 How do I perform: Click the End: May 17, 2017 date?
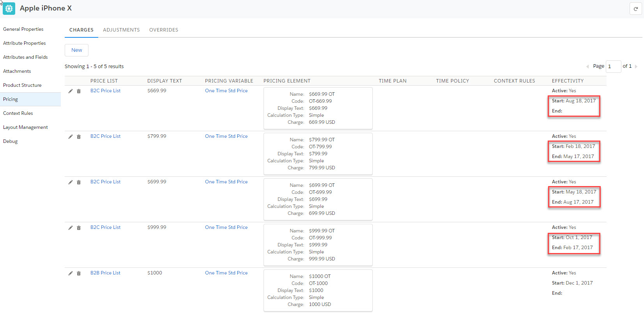point(573,156)
